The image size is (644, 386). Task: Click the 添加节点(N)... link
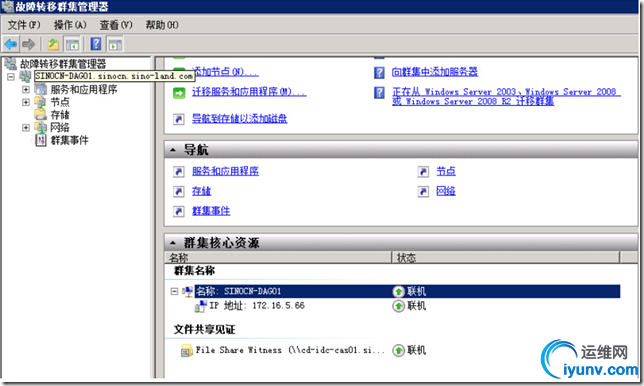point(225,72)
